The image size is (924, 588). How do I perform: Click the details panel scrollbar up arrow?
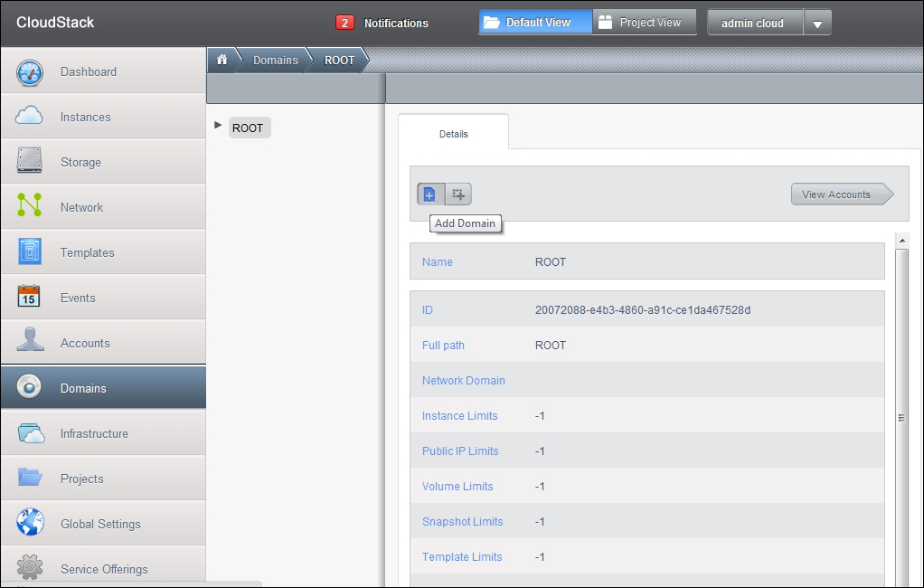point(901,241)
